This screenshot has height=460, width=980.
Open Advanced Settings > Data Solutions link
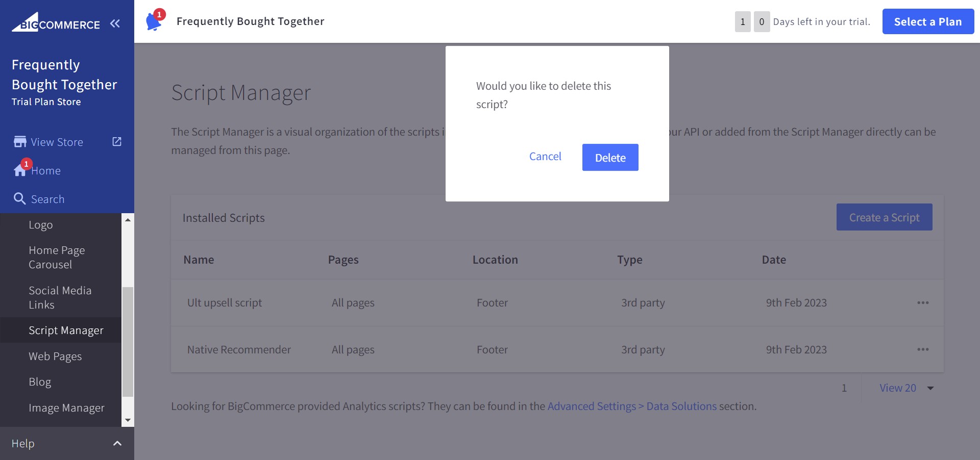pos(632,406)
